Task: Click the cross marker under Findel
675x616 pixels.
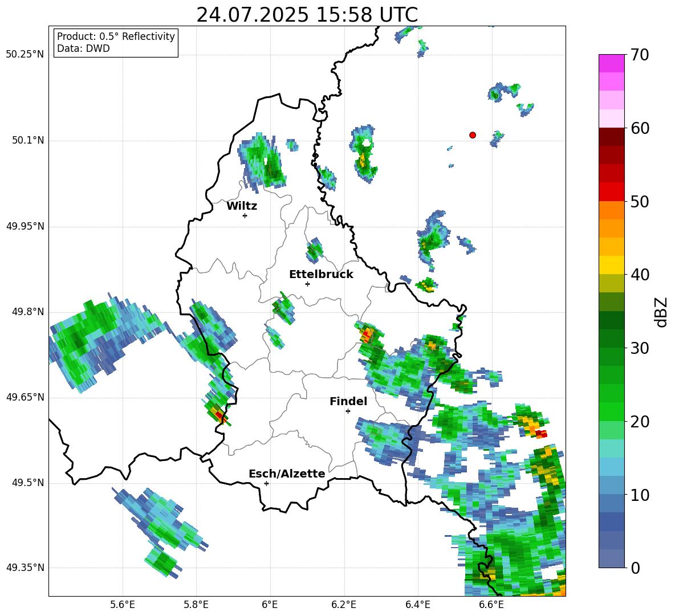Action: pos(348,411)
